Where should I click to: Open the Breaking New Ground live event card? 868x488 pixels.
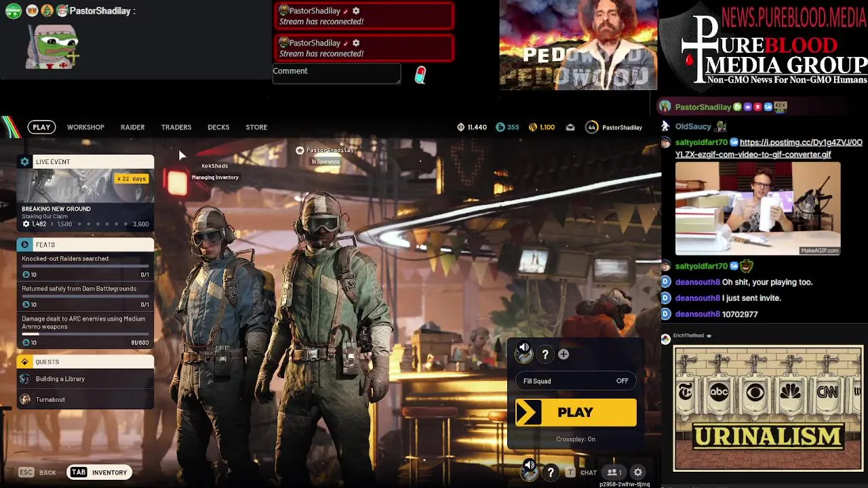85,192
